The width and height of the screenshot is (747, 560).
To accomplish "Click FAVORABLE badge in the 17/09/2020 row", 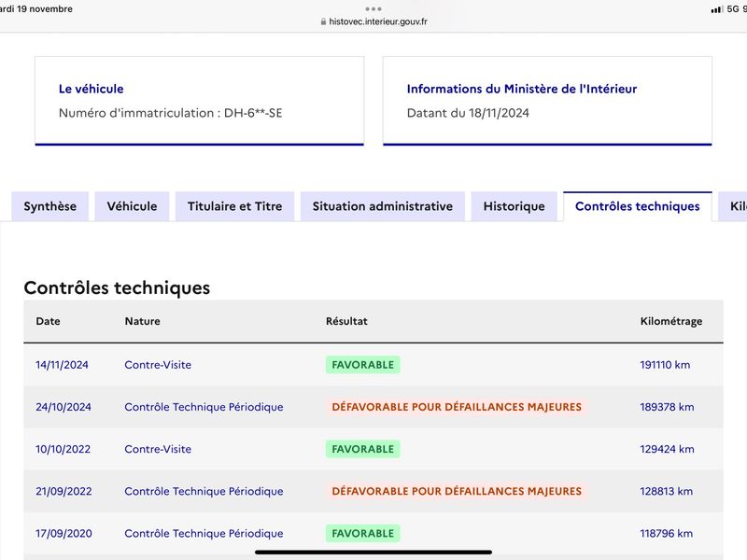I will [363, 533].
